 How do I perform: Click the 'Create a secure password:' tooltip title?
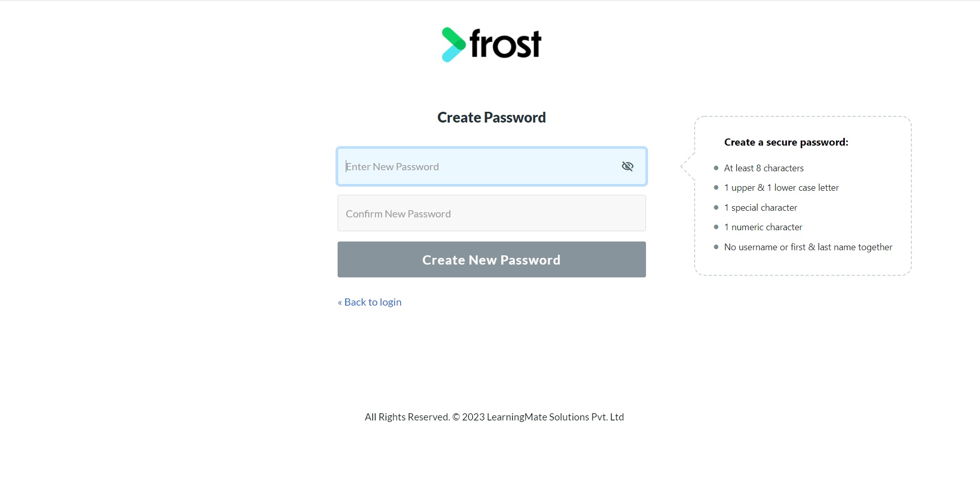click(786, 143)
